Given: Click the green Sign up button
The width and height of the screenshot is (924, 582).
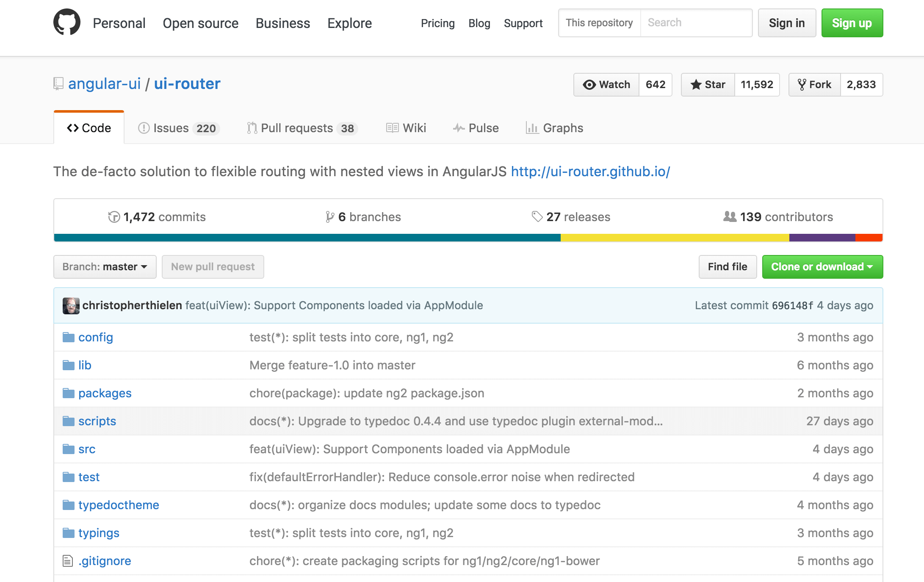Looking at the screenshot, I should tap(852, 23).
